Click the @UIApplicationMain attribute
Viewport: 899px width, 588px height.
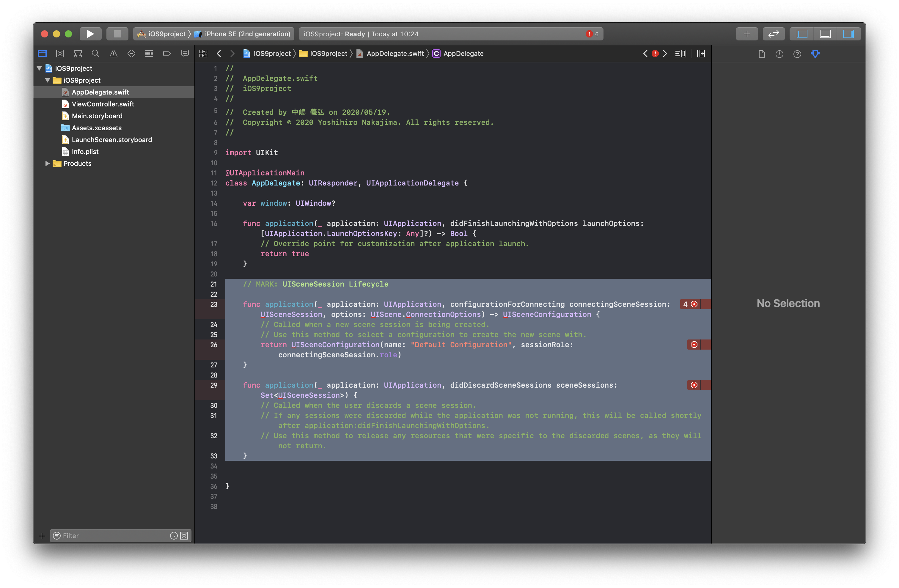tap(265, 173)
